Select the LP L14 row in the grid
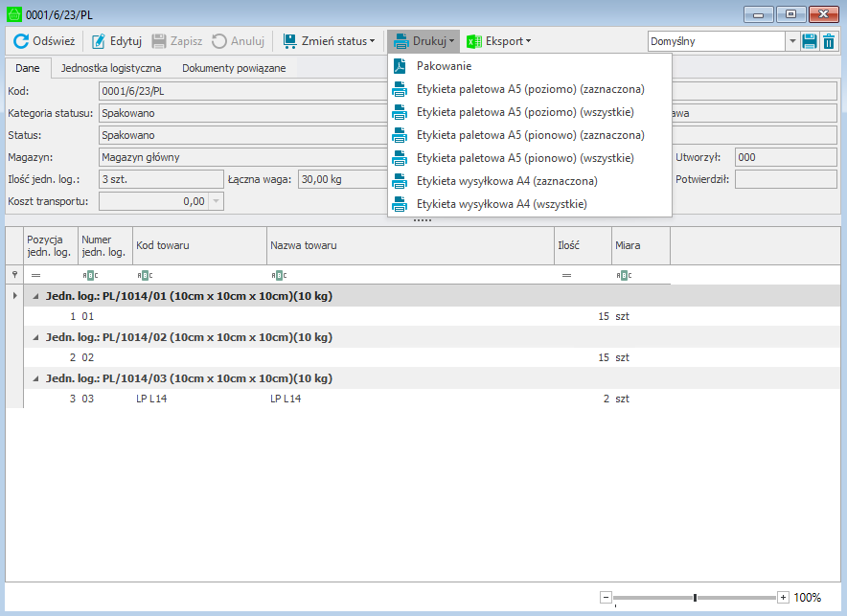Viewport: 847px width, 616px height. [287, 399]
